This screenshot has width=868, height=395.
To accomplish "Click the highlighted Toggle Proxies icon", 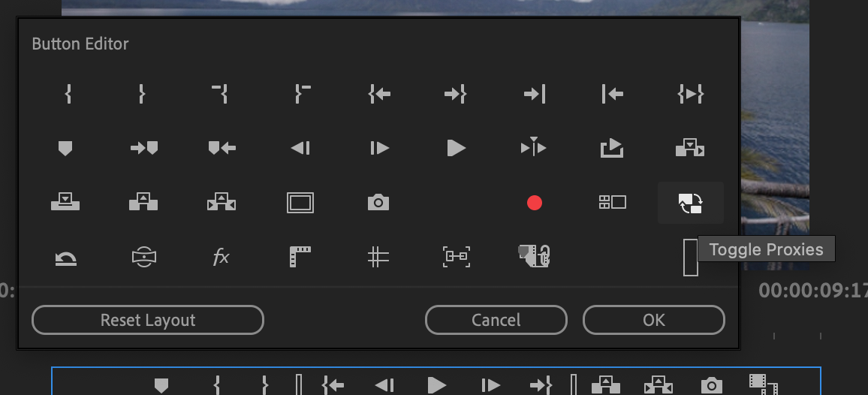I will pos(690,203).
